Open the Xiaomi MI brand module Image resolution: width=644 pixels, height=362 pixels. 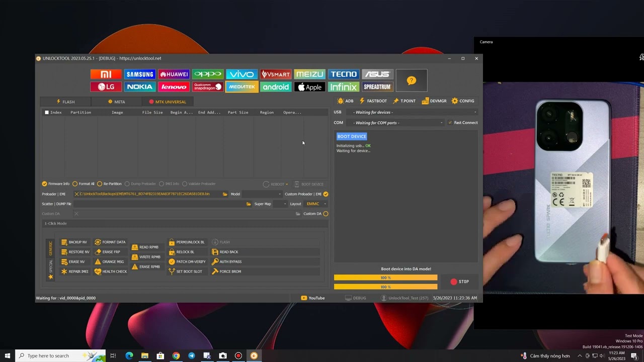pos(106,74)
